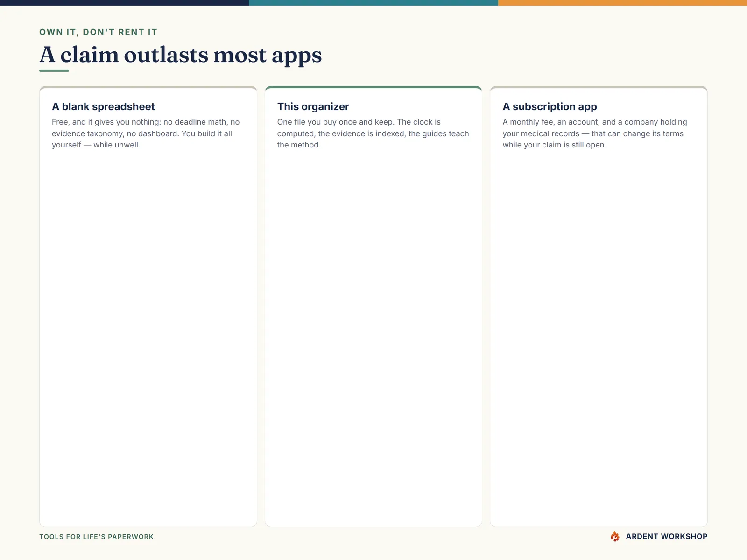This screenshot has width=747, height=560.
Task: Click the subscription app description paragraph
Action: [x=595, y=133]
